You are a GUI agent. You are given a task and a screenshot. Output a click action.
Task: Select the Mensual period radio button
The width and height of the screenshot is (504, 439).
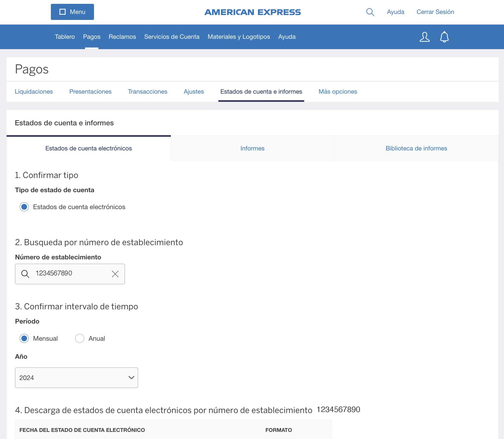(24, 338)
